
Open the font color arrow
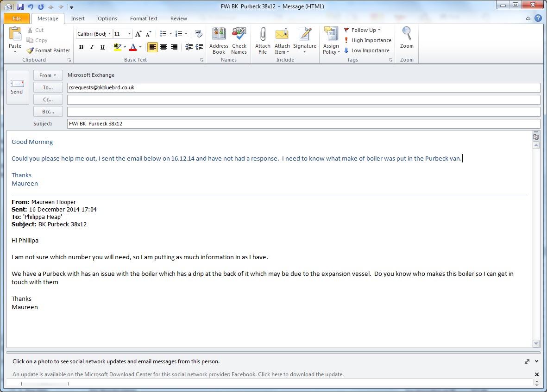click(140, 47)
